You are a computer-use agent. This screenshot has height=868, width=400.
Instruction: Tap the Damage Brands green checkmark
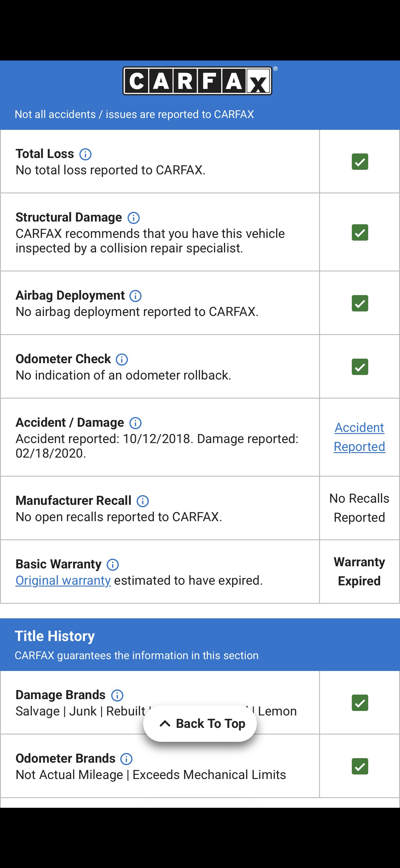[360, 703]
